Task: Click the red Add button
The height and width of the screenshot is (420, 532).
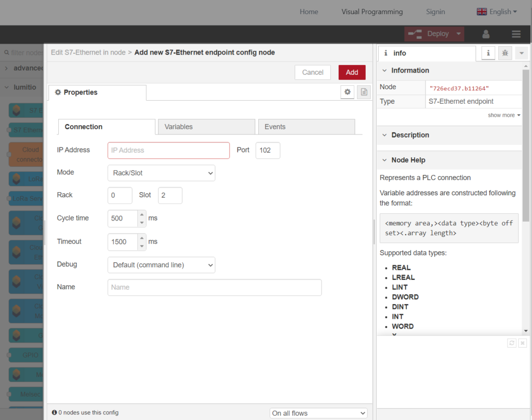Action: tap(352, 72)
